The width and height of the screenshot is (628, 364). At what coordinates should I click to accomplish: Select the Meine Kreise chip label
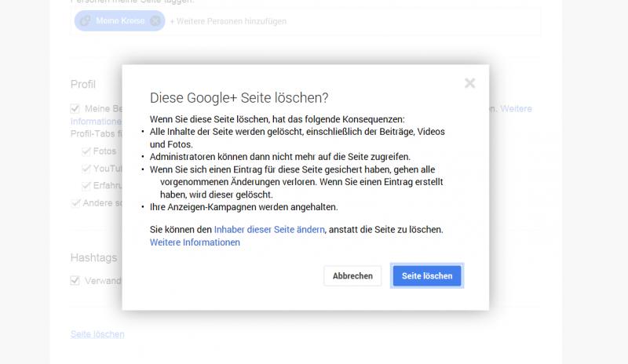point(120,21)
